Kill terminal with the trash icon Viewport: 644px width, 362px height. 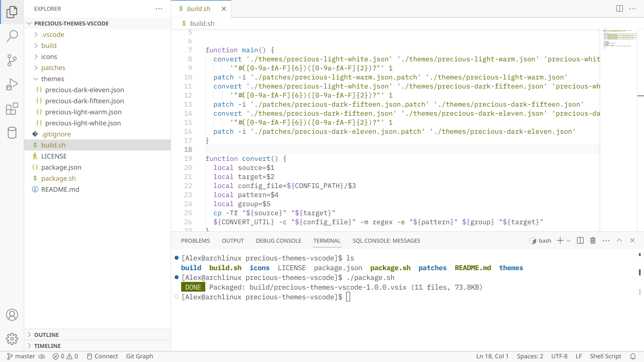pos(593,241)
